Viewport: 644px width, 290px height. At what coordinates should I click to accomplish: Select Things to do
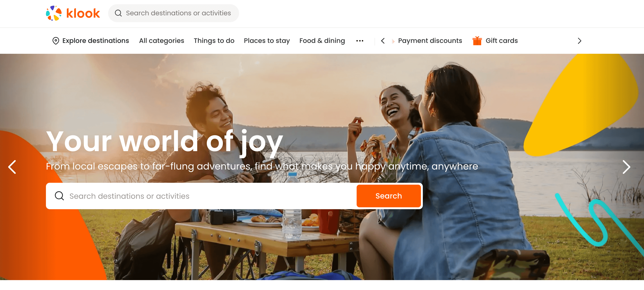pyautogui.click(x=214, y=41)
